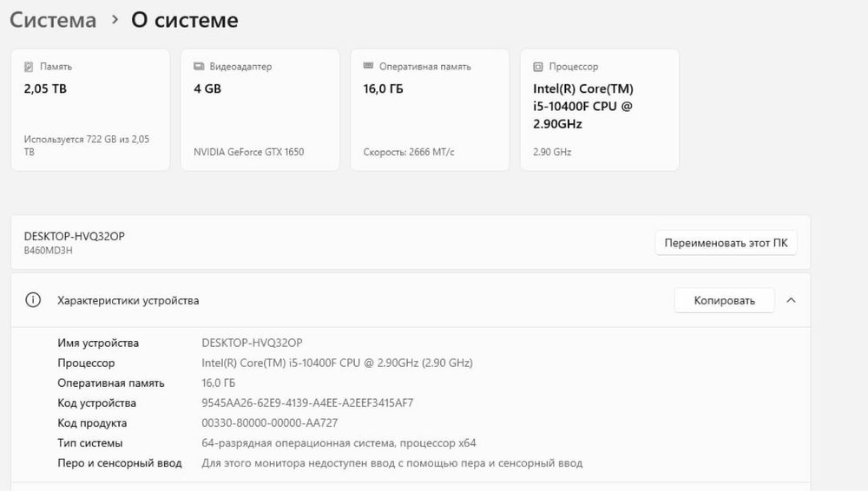The image size is (868, 491).
Task: Click the Перо и сенсорный ввод label
Action: coord(120,462)
